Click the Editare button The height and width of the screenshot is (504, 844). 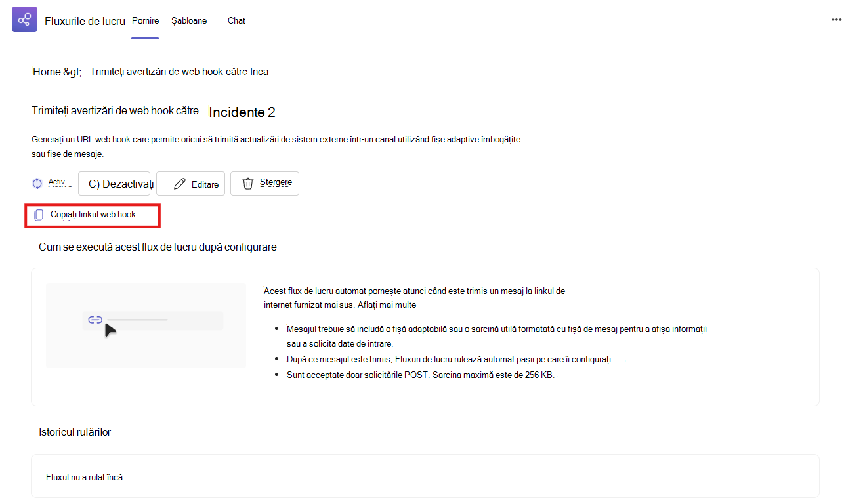(190, 184)
